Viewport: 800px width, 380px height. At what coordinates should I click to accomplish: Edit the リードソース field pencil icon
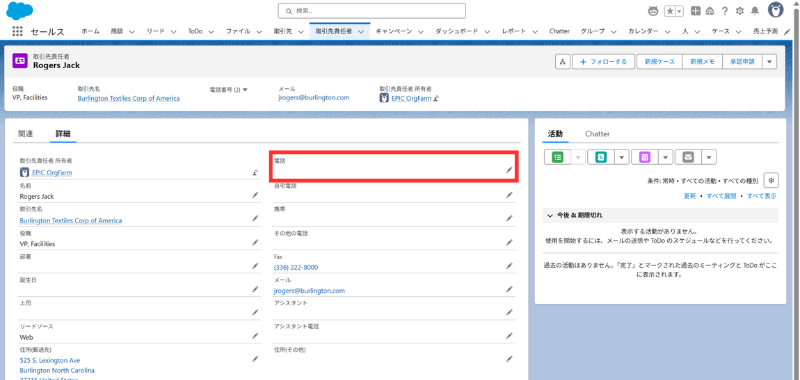[x=255, y=336]
